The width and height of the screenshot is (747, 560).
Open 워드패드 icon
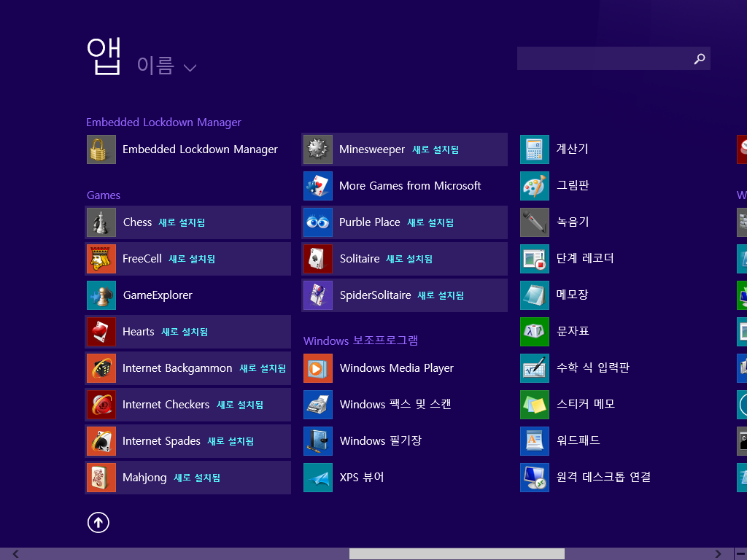pyautogui.click(x=535, y=441)
